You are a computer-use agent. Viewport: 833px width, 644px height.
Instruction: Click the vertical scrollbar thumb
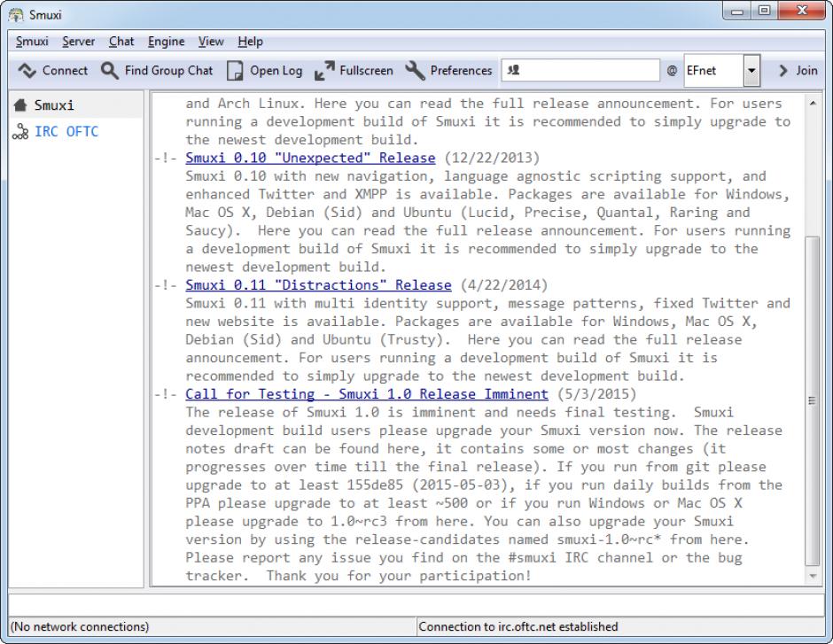(x=813, y=401)
